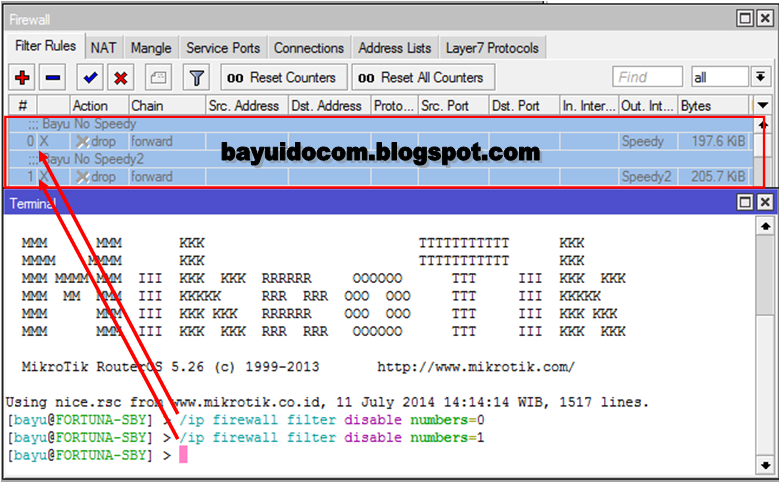Screen dimensions: 779x482
Task: Open comment editor icon in toolbar
Action: click(x=158, y=78)
